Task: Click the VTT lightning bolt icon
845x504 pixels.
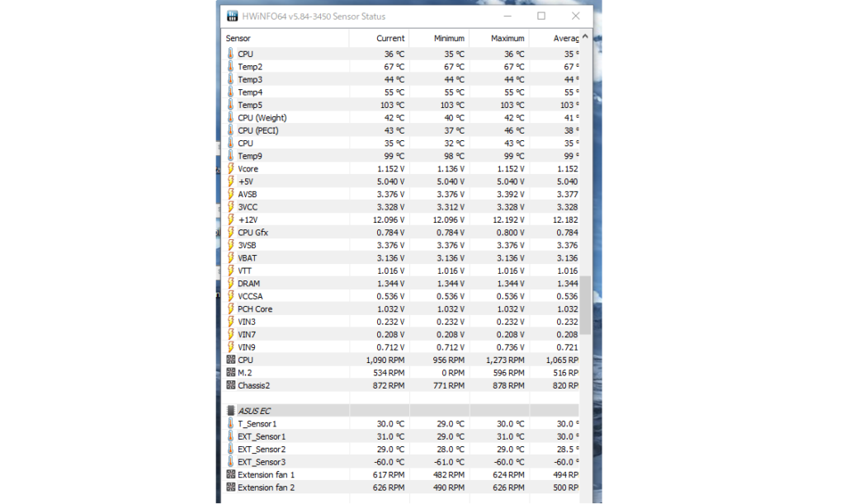Action: 231,271
